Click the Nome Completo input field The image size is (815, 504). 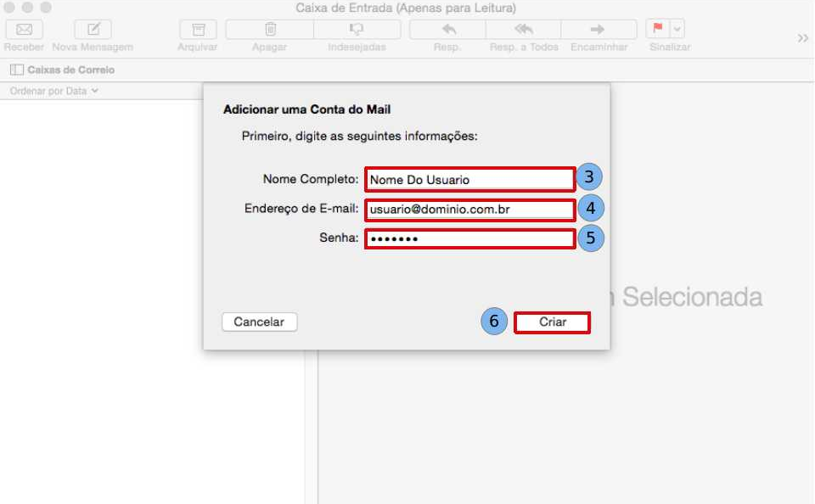[469, 179]
